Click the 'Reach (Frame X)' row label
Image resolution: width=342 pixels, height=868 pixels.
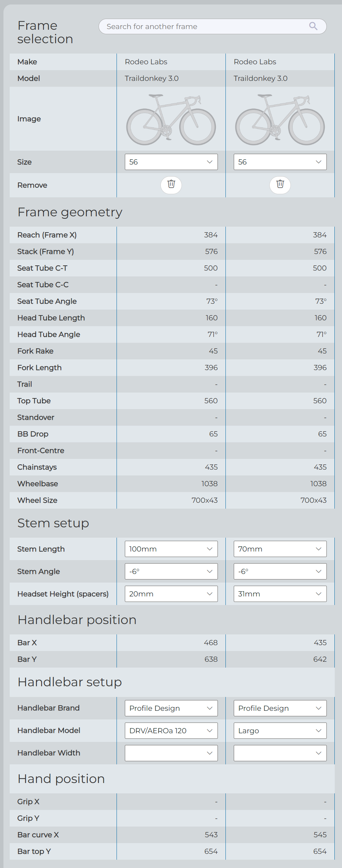pyautogui.click(x=47, y=235)
